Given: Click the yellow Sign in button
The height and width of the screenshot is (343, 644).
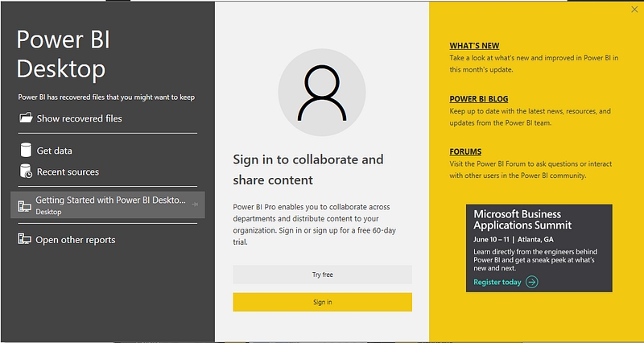Looking at the screenshot, I should coord(323,302).
